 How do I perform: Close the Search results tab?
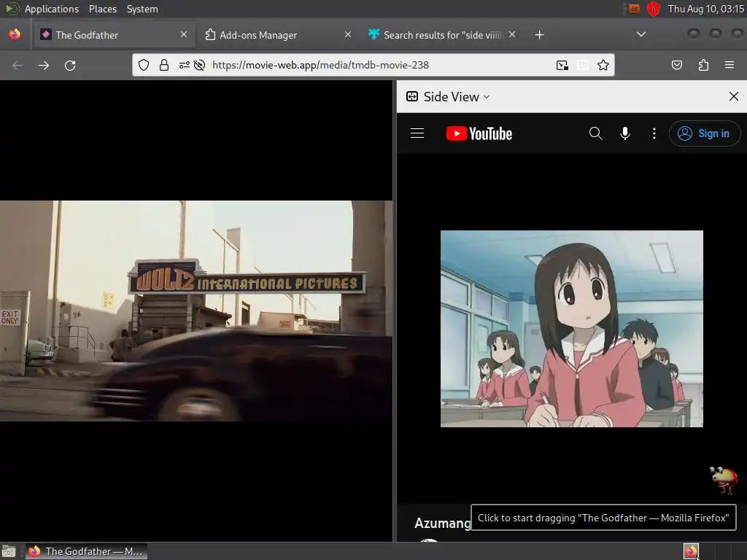512,35
